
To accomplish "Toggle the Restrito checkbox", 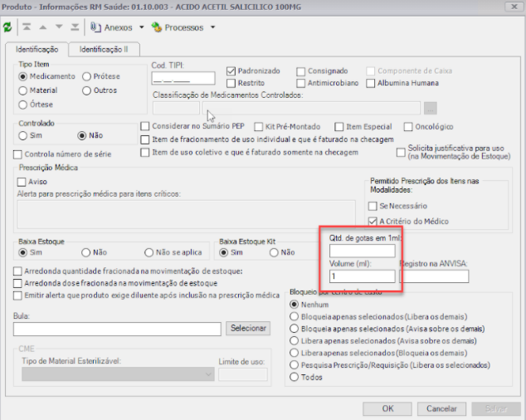I will click(x=231, y=83).
